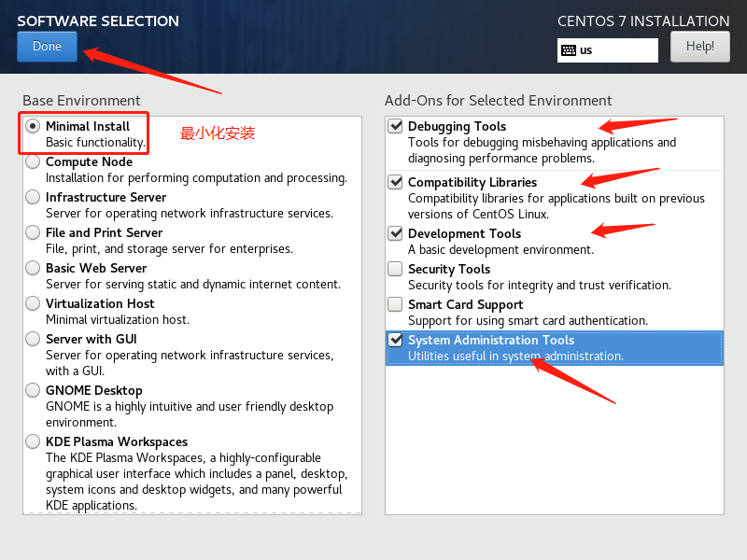Uncheck System Administration Tools checkbox
This screenshot has width=747, height=560.
[x=395, y=340]
